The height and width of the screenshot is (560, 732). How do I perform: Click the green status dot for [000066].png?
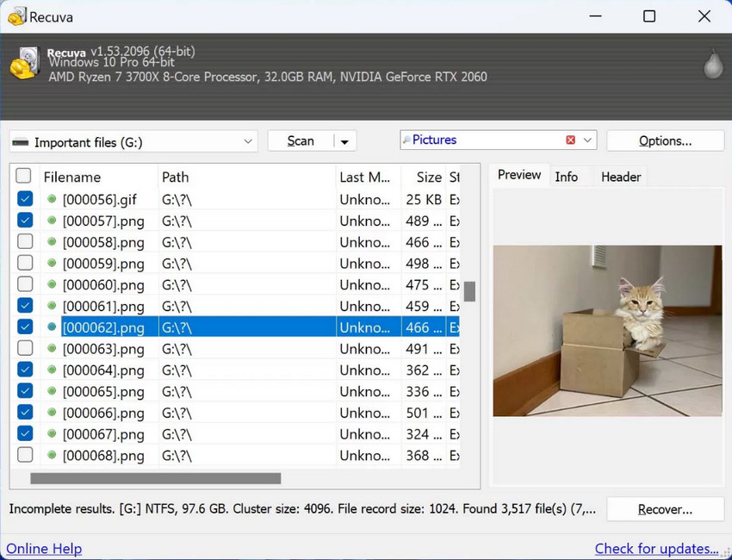pos(52,413)
